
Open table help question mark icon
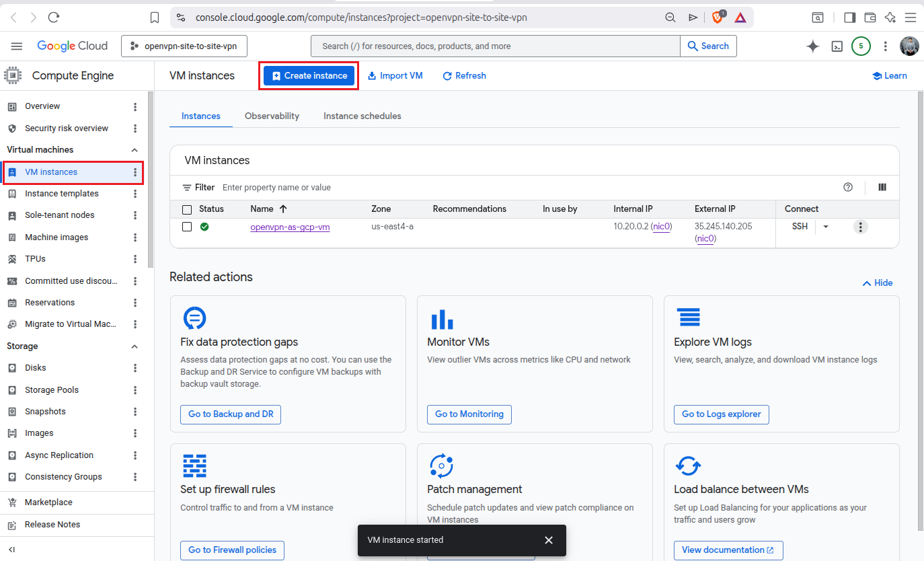(x=848, y=187)
